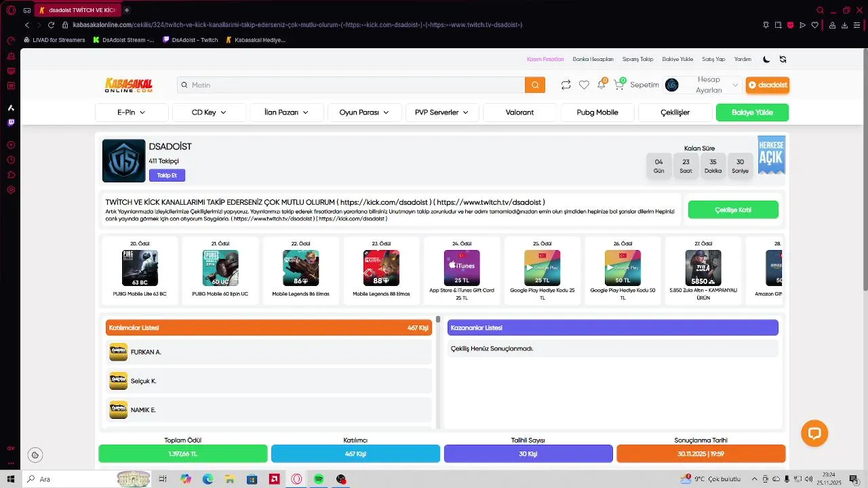Image resolution: width=868 pixels, height=488 pixels.
Task: Open the DsAdoist - Twitch bookmark
Action: click(x=191, y=40)
